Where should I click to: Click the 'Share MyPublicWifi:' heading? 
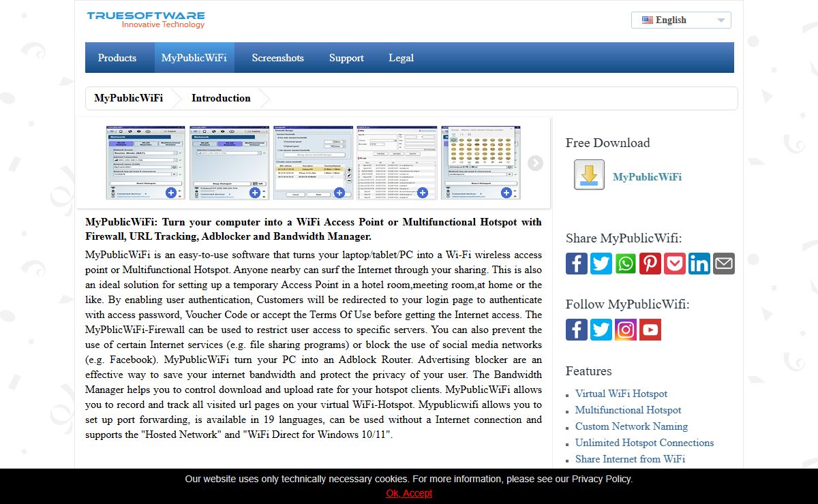(x=624, y=238)
